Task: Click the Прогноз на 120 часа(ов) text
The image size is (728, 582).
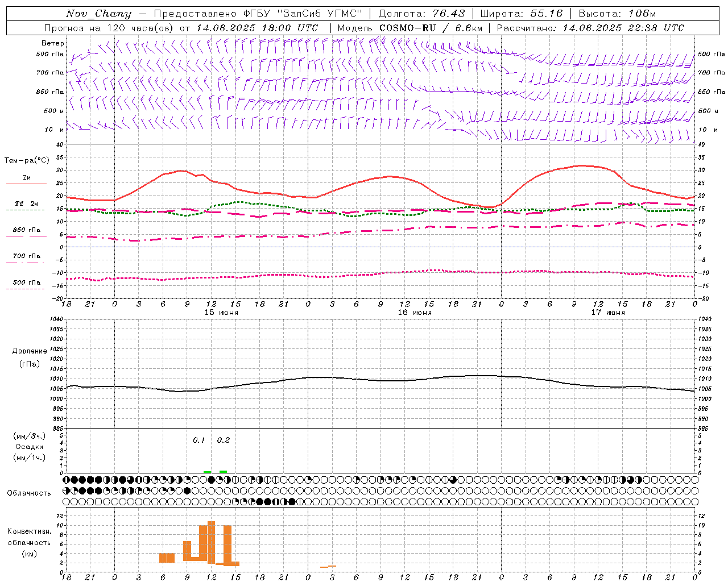Action: click(109, 28)
